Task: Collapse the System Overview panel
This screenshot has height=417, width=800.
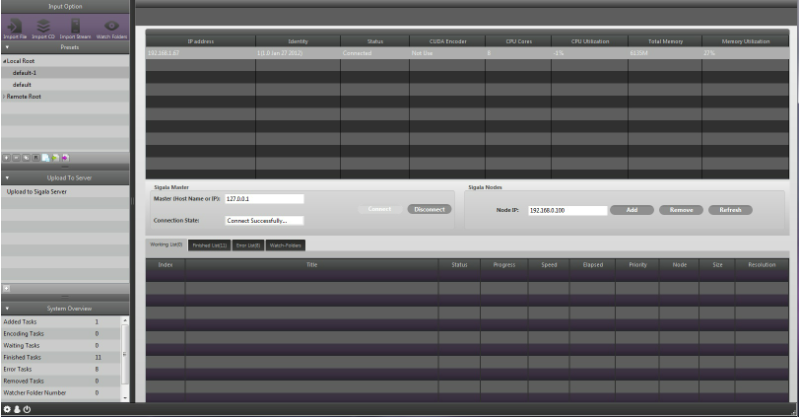Action: (x=6, y=308)
